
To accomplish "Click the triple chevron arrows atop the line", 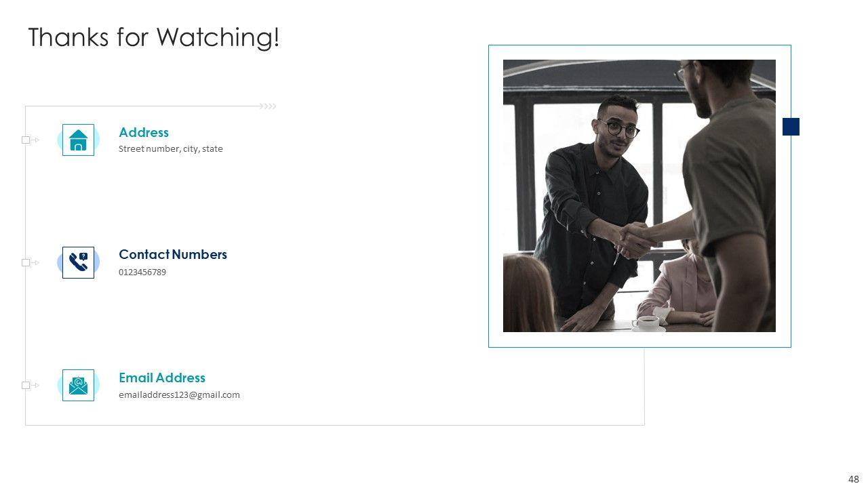I will [269, 106].
